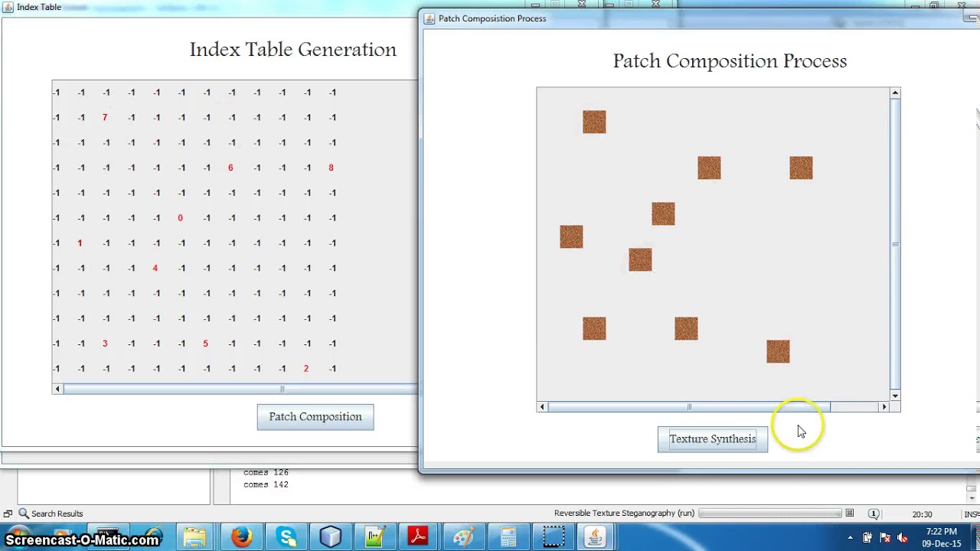Open the Snipping Tool taskbar icon
980x551 pixels.
(x=553, y=537)
